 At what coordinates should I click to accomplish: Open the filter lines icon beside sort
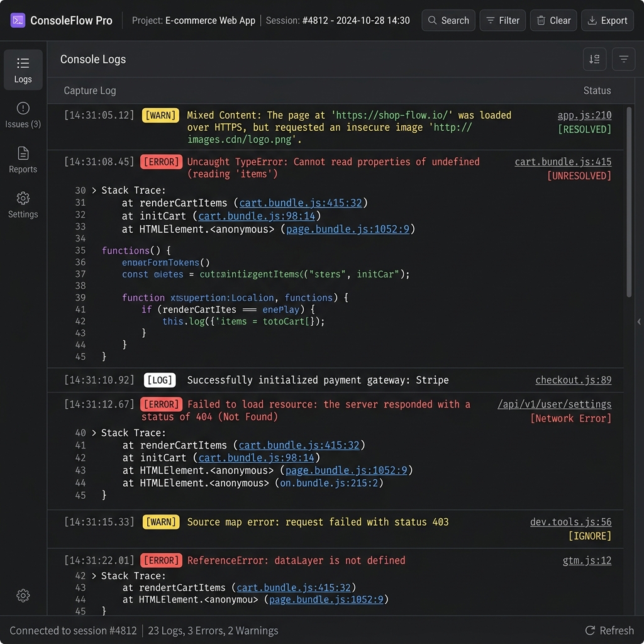click(x=623, y=59)
